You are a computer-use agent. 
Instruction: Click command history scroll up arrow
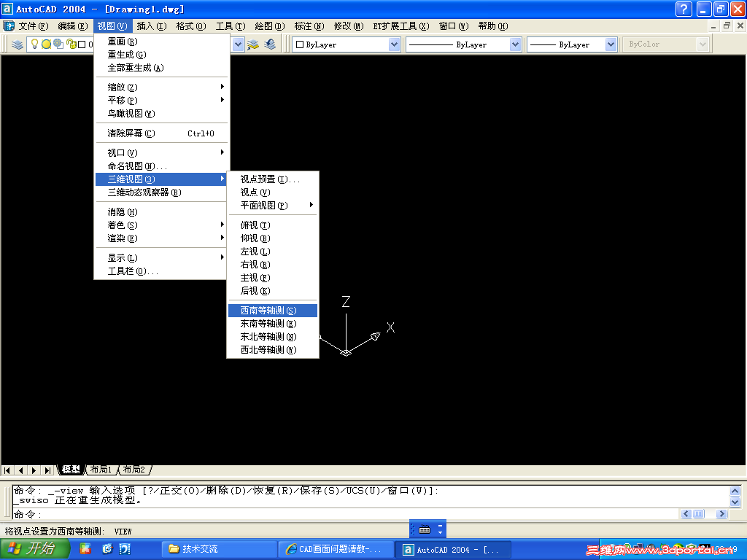(x=735, y=491)
